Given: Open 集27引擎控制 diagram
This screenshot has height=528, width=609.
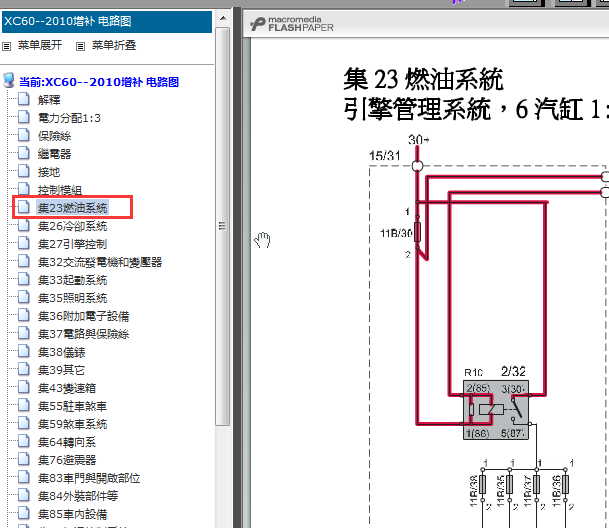Looking at the screenshot, I should (x=72, y=244).
